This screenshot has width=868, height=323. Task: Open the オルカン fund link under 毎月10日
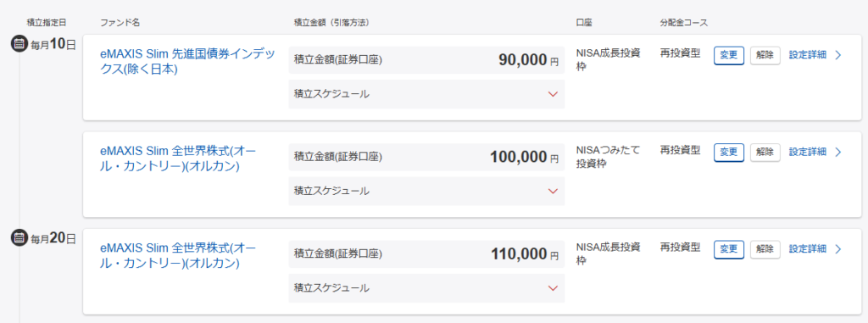(178, 159)
